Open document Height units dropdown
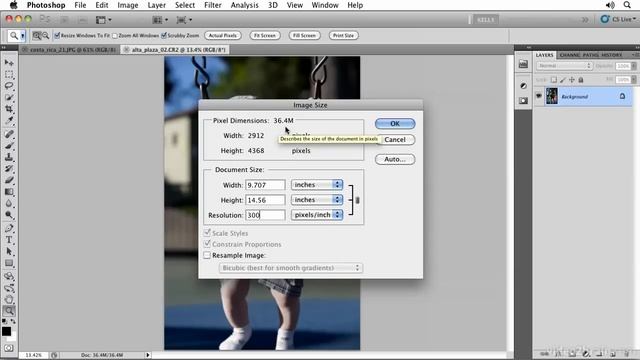 (x=317, y=200)
